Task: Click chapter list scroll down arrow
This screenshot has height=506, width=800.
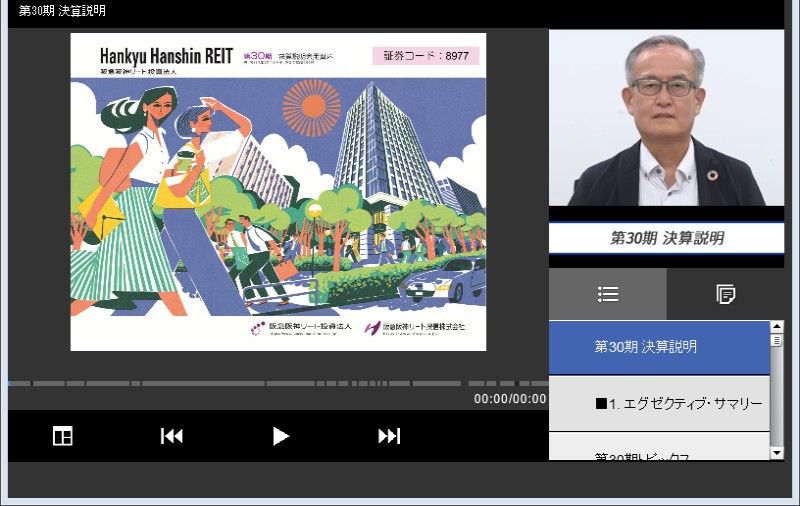Action: click(777, 452)
